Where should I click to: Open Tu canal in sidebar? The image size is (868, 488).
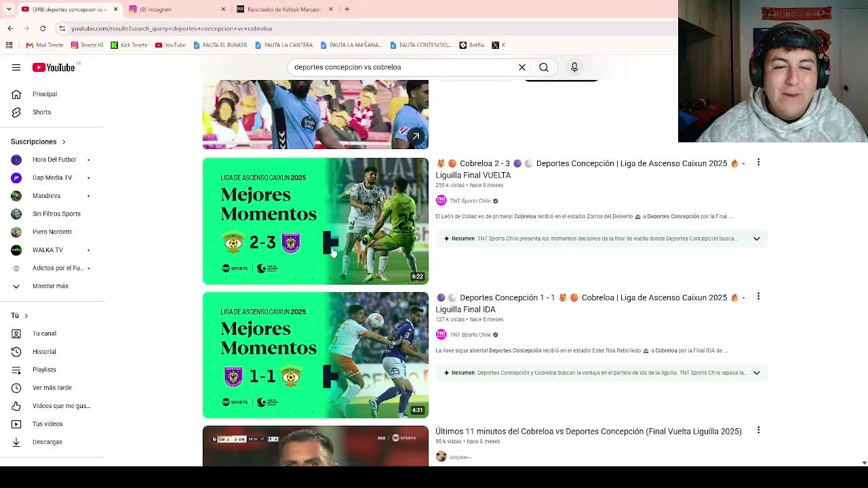click(x=44, y=333)
